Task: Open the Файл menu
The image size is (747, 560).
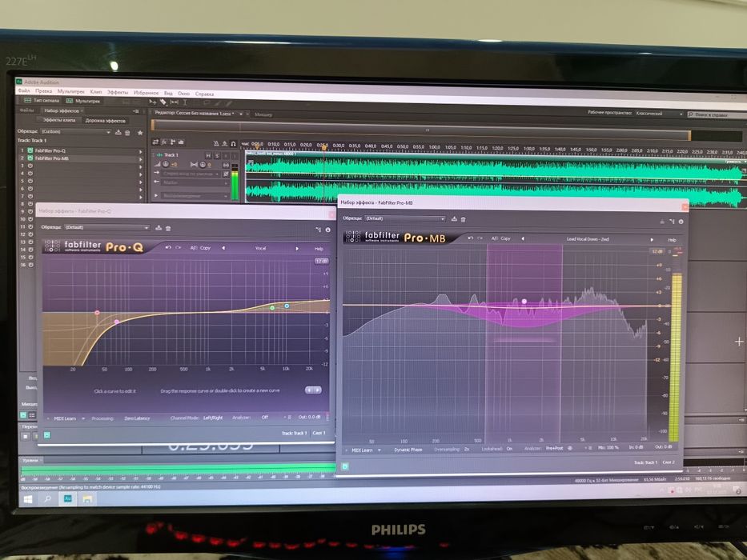Action: point(23,90)
